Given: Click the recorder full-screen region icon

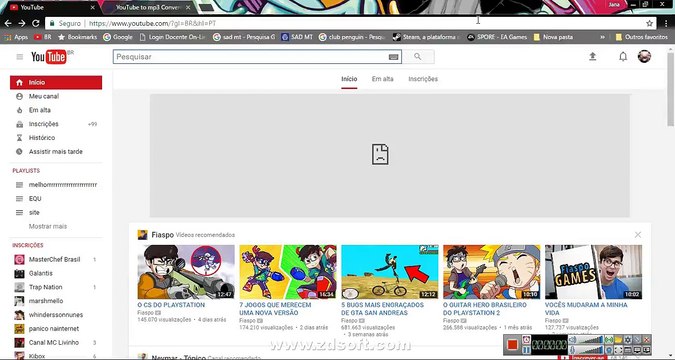Looking at the screenshot, I should pyautogui.click(x=619, y=350).
